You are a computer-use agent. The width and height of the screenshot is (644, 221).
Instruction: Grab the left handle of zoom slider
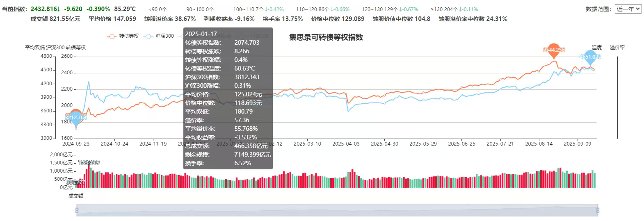pos(77,211)
